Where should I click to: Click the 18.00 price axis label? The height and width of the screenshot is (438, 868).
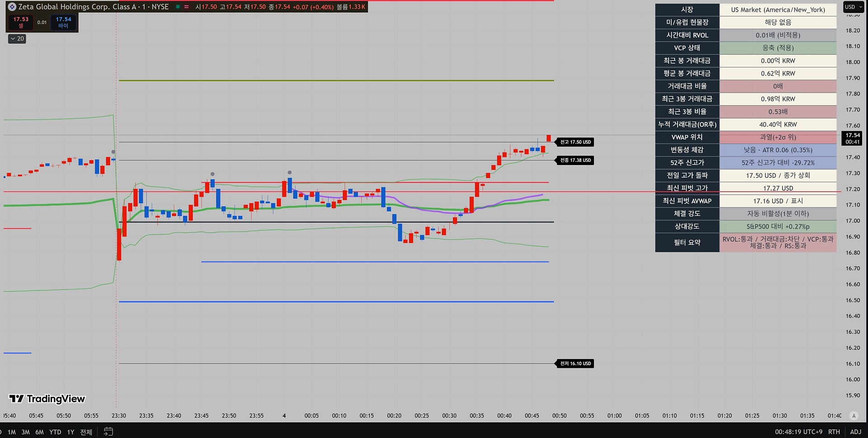click(853, 62)
